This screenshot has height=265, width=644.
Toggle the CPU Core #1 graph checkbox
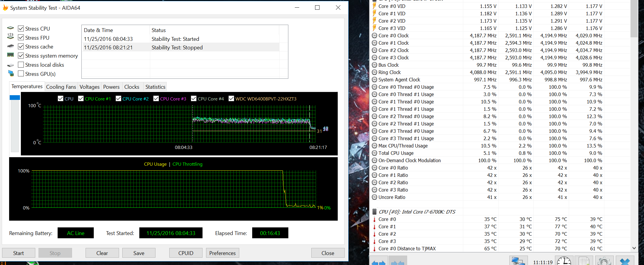pyautogui.click(x=81, y=99)
